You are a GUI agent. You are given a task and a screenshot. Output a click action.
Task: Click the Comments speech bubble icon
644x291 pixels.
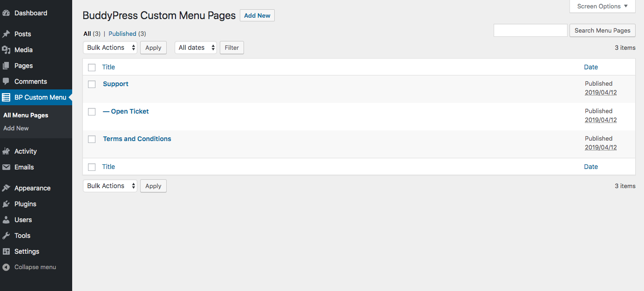pyautogui.click(x=6, y=81)
